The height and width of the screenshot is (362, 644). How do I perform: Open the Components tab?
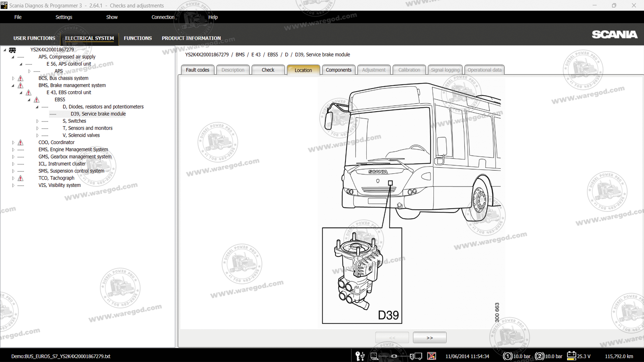point(338,70)
